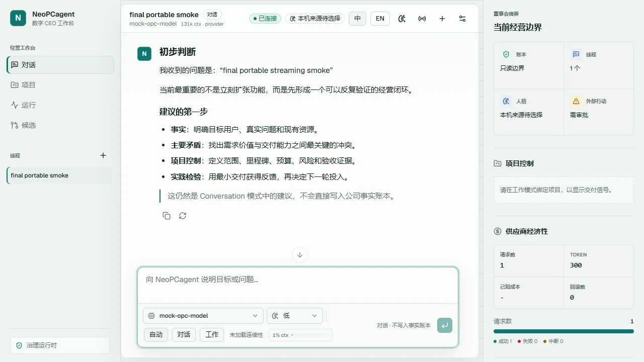Focus the 向 NeoPCagent 说明目标或问题 input

tap(298, 285)
